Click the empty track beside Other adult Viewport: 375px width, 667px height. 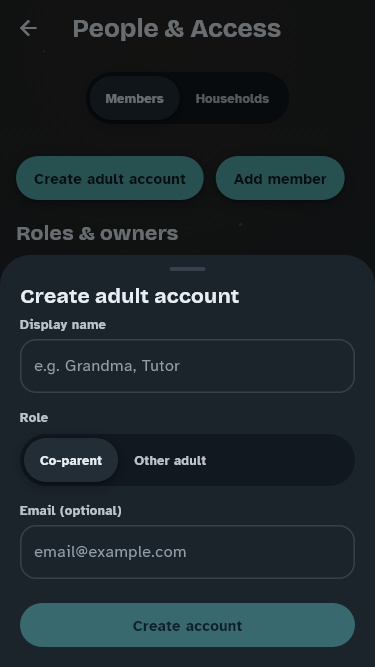coord(285,460)
